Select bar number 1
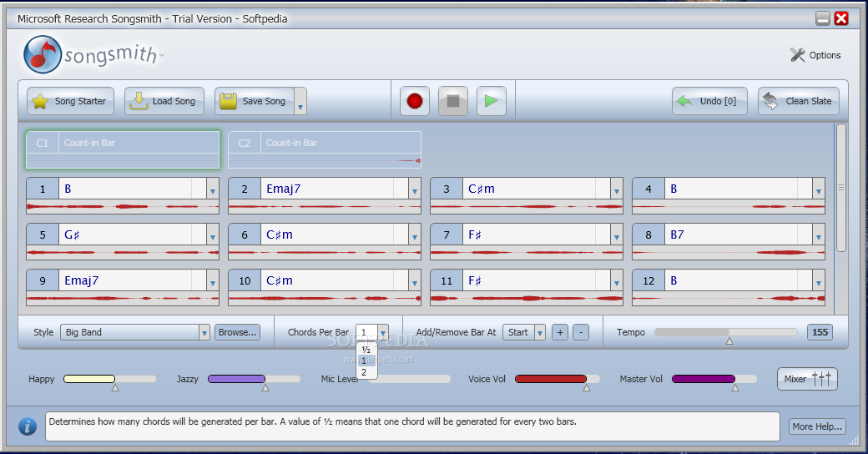The height and width of the screenshot is (454, 868). 43,189
